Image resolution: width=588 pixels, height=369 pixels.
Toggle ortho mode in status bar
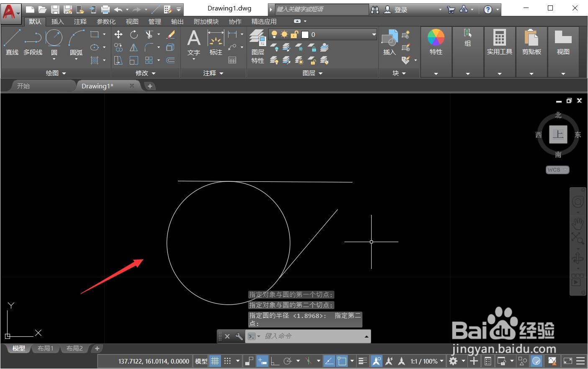[x=275, y=361]
